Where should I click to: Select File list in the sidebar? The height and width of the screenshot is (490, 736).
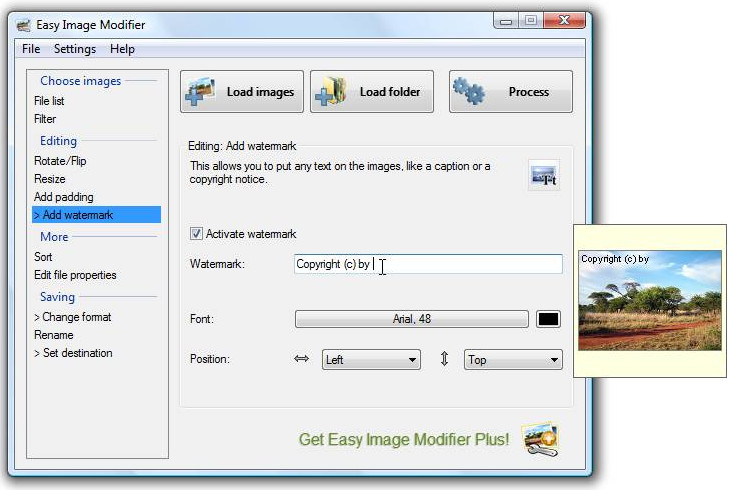49,101
